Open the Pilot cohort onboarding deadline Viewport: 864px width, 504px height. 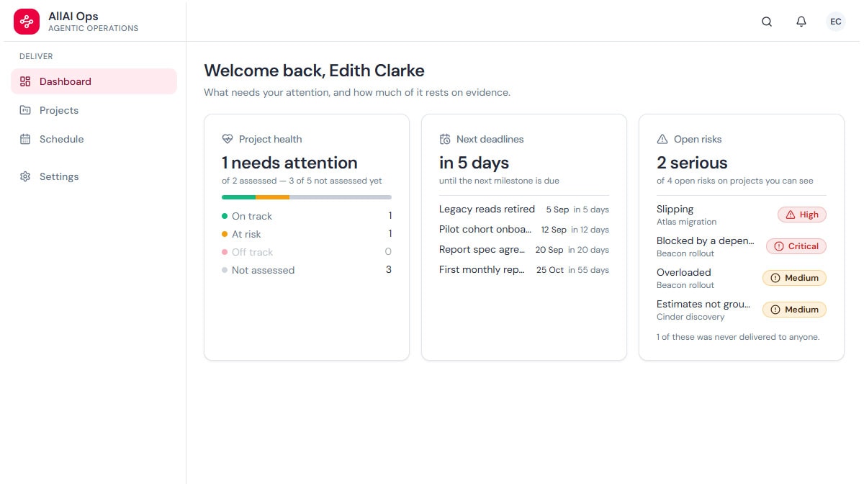click(x=524, y=230)
